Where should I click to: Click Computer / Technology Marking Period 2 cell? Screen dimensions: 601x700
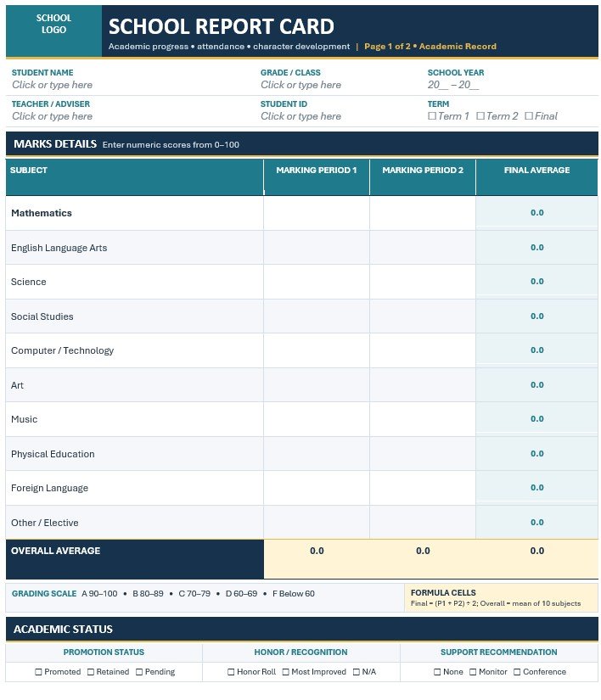pyautogui.click(x=423, y=350)
